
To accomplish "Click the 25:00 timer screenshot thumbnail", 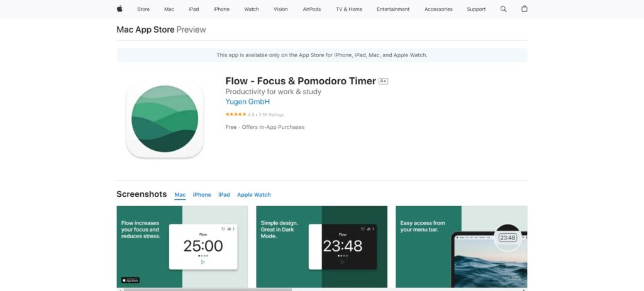I will tap(182, 246).
